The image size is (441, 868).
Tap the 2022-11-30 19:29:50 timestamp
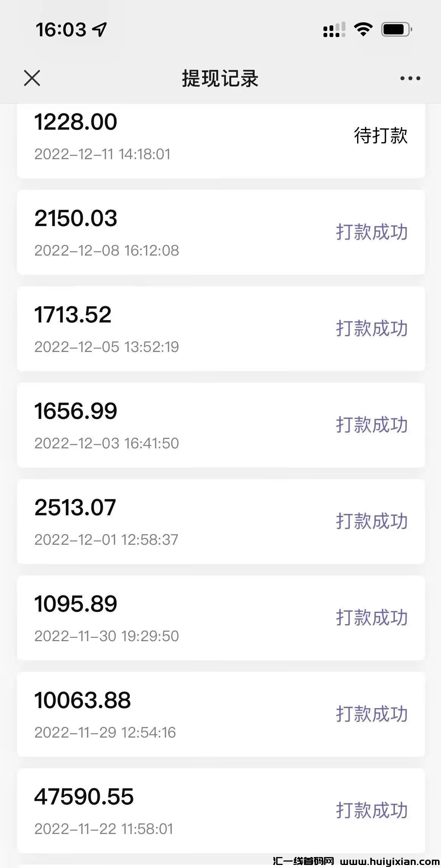pos(107,636)
